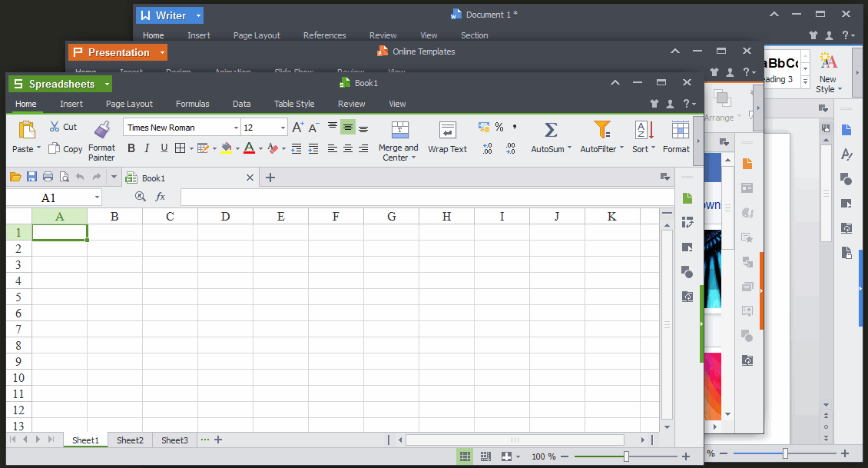Close the Book1 document tab

pos(250,178)
